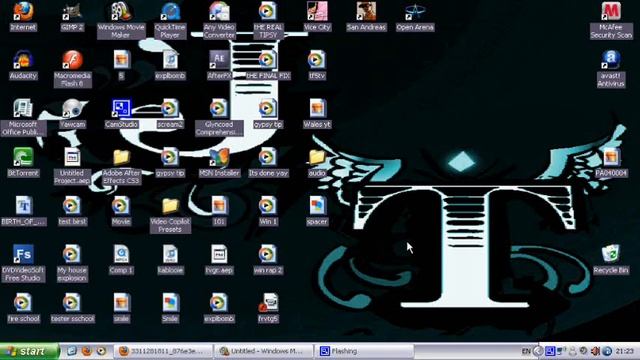Open Windows Movie Maker shortcut

pyautogui.click(x=121, y=20)
